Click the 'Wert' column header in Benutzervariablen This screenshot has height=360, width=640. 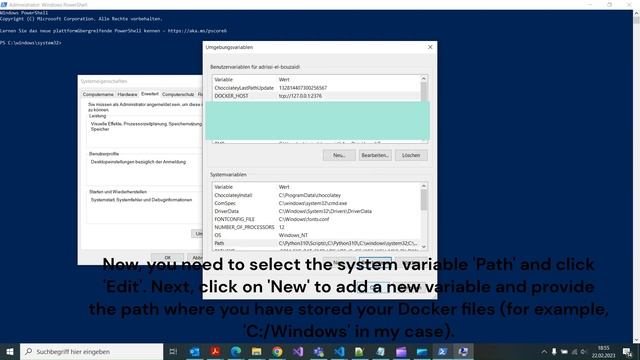click(349, 80)
